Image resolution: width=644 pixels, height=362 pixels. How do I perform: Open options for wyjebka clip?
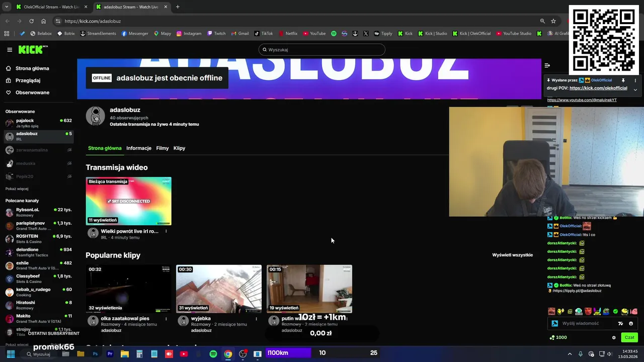[256, 318]
